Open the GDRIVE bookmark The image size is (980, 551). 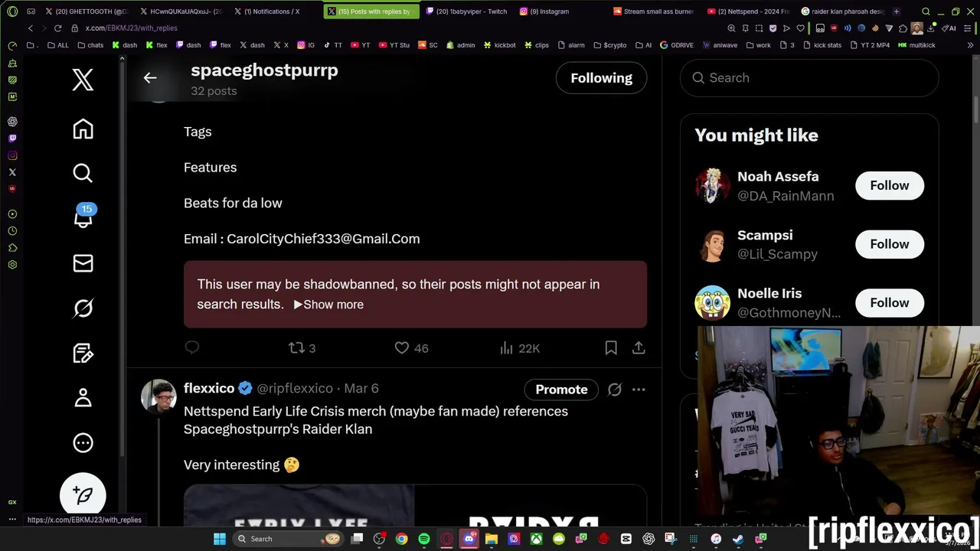[676, 45]
